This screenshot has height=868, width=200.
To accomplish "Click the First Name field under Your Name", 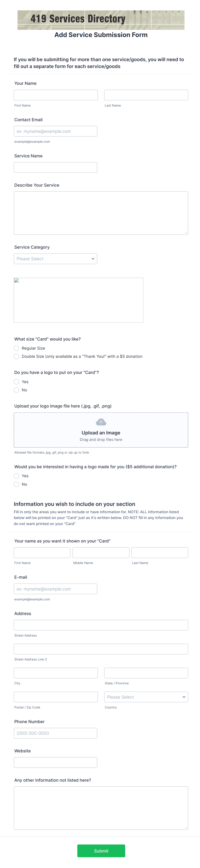I will click(55, 95).
